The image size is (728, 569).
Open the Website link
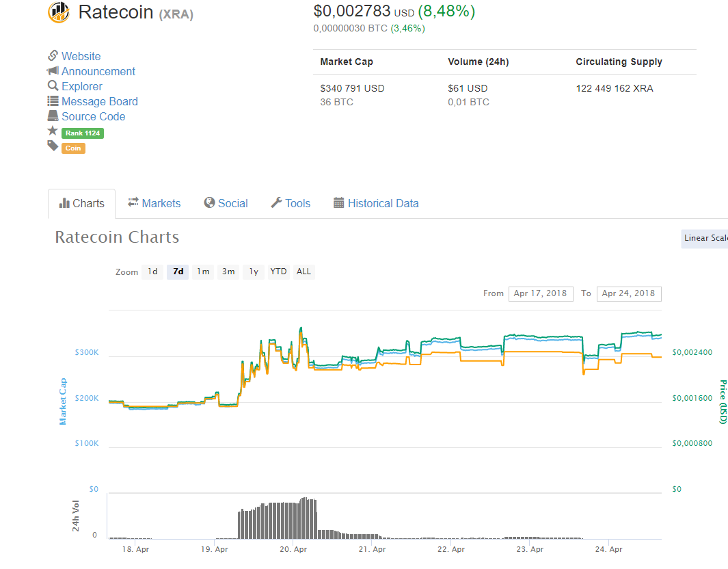click(x=81, y=56)
